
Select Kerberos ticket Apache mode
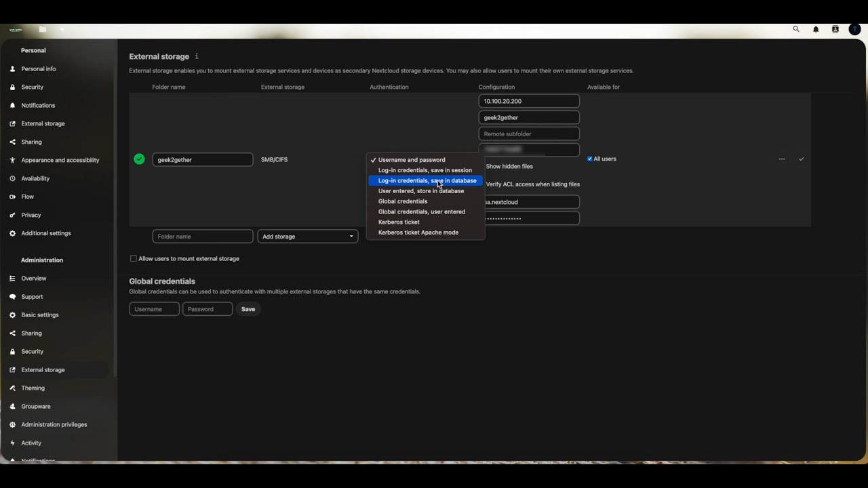425,232
